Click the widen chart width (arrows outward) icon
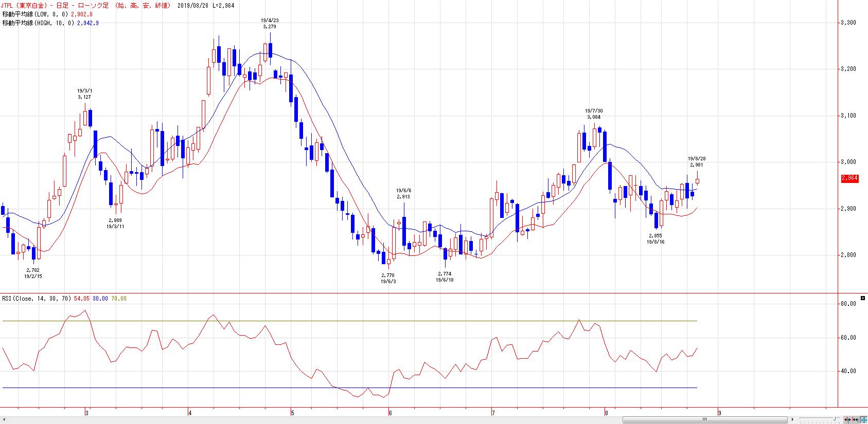The height and width of the screenshot is (424, 868). point(855,419)
